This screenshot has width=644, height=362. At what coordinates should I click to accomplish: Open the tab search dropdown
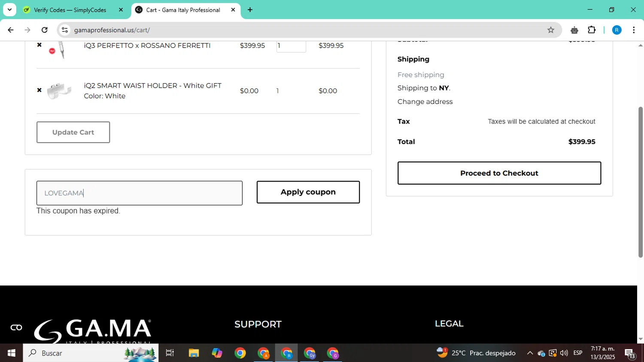pyautogui.click(x=9, y=9)
